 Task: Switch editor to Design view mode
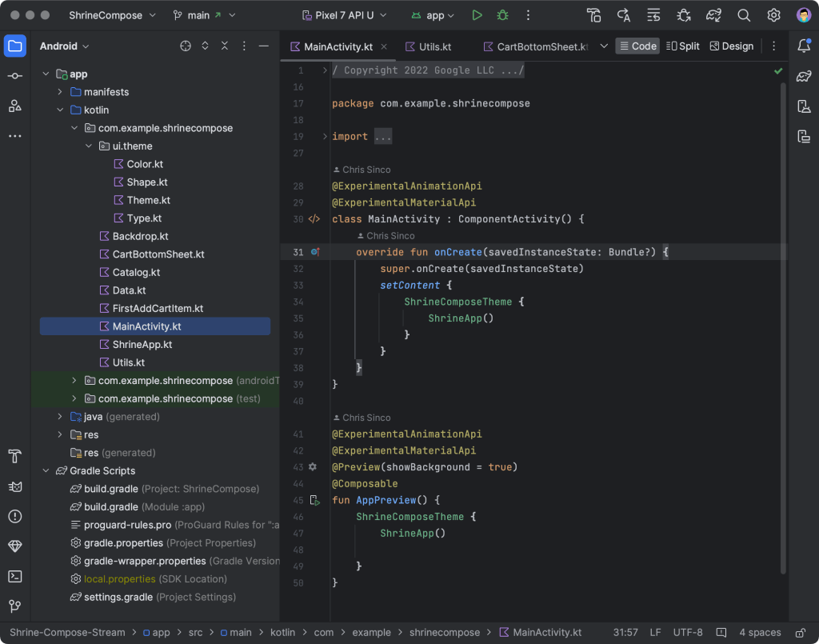pos(731,46)
